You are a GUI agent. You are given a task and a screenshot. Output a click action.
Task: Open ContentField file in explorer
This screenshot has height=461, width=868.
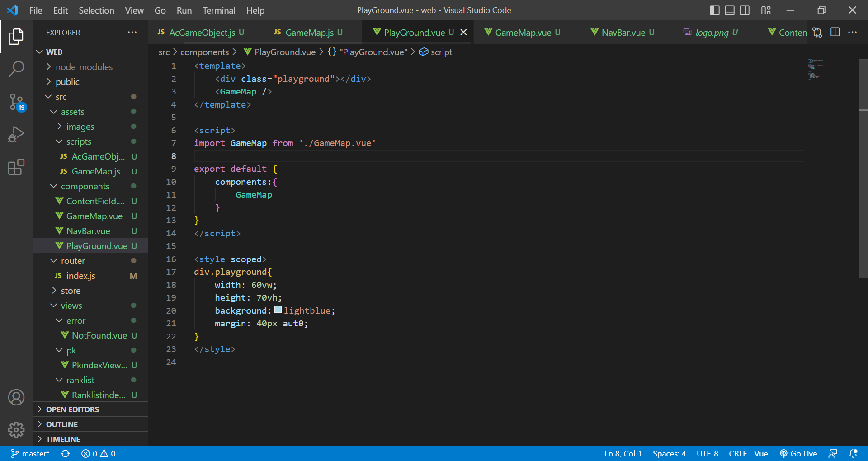[x=90, y=201]
